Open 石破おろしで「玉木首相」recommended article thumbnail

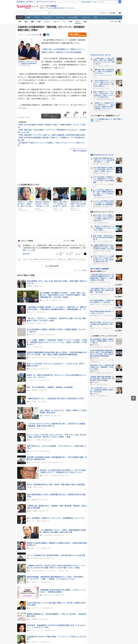tap(26, 194)
